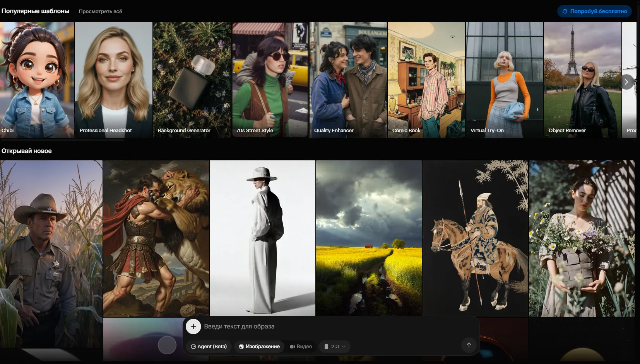Click the Открывай новое heading
Viewport: 640px width, 364px height.
pos(26,151)
